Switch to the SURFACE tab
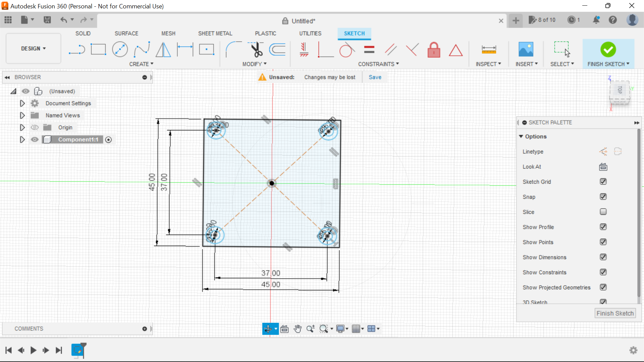 126,34
